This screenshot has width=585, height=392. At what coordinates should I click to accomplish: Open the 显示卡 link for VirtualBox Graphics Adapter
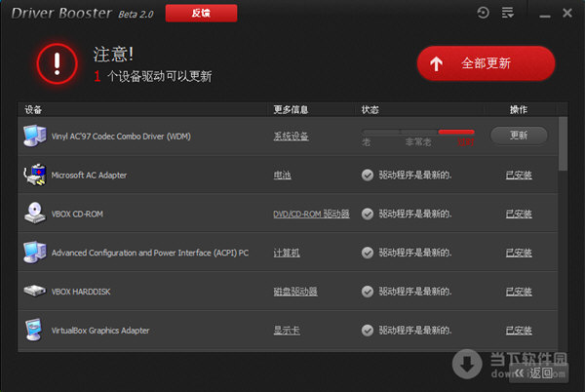[287, 331]
